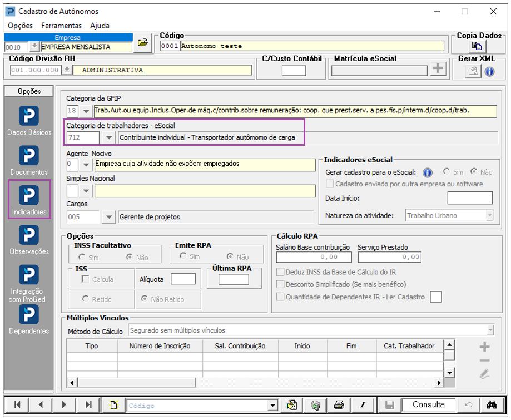Go to the last record

(88, 404)
